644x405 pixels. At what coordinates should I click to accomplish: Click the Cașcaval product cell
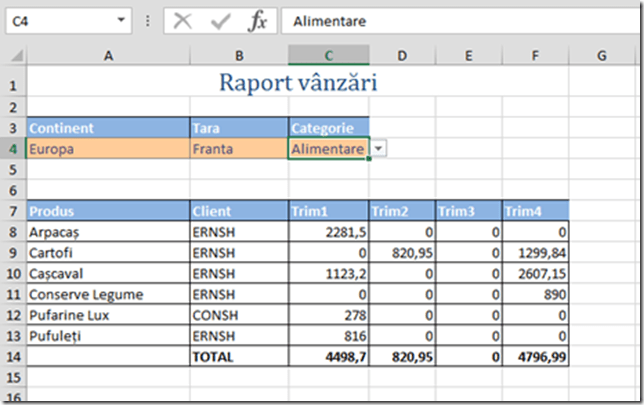[x=108, y=273]
